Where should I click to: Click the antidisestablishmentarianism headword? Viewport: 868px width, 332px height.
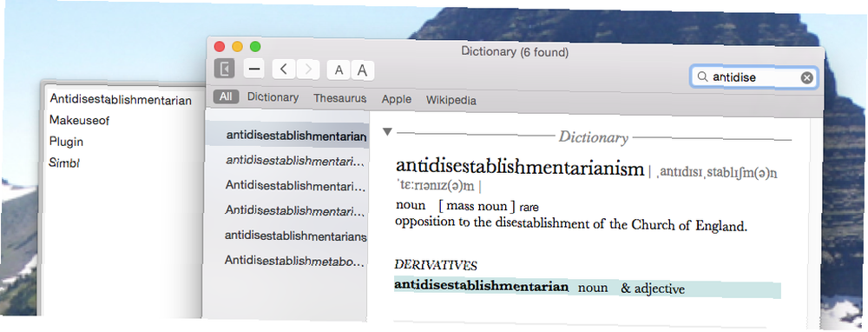(520, 168)
